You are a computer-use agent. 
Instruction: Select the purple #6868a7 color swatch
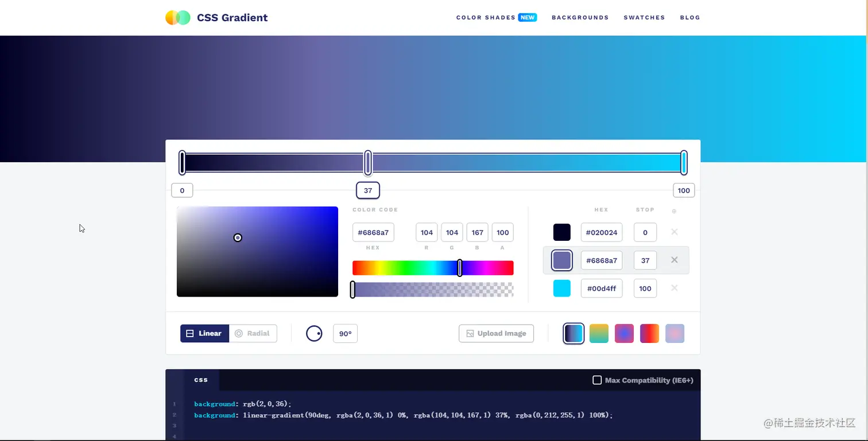(x=562, y=260)
